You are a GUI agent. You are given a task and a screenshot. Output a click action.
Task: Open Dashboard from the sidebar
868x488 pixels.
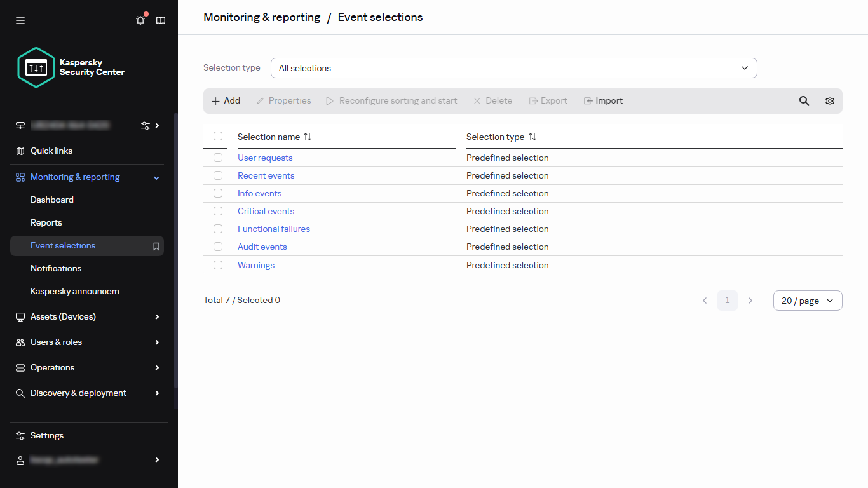point(52,200)
